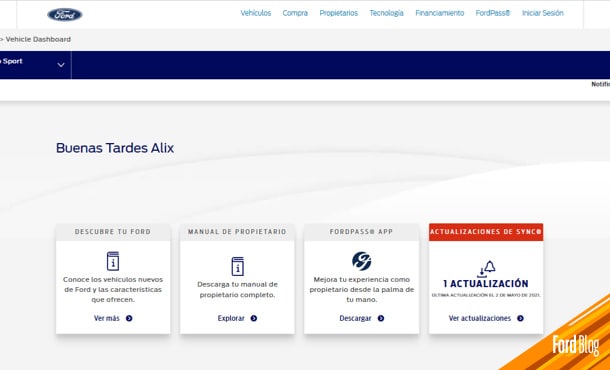
Task: Open the Financiamiento menu
Action: [440, 13]
